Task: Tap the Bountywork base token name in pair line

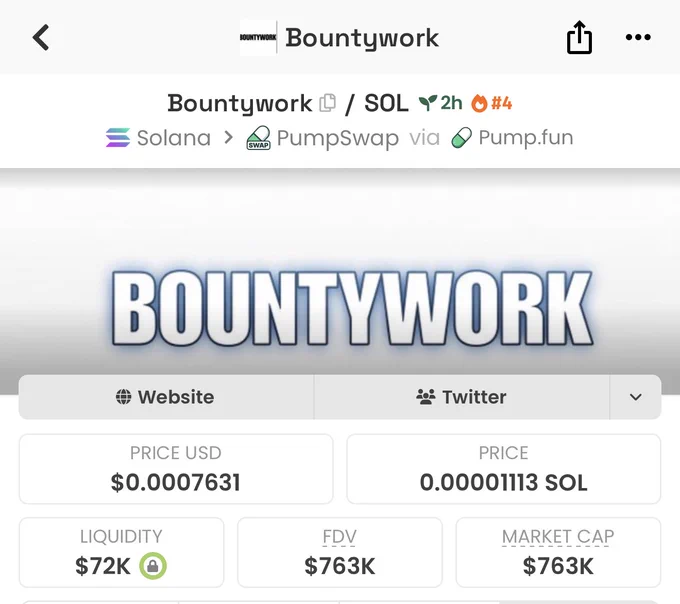Action: point(240,104)
